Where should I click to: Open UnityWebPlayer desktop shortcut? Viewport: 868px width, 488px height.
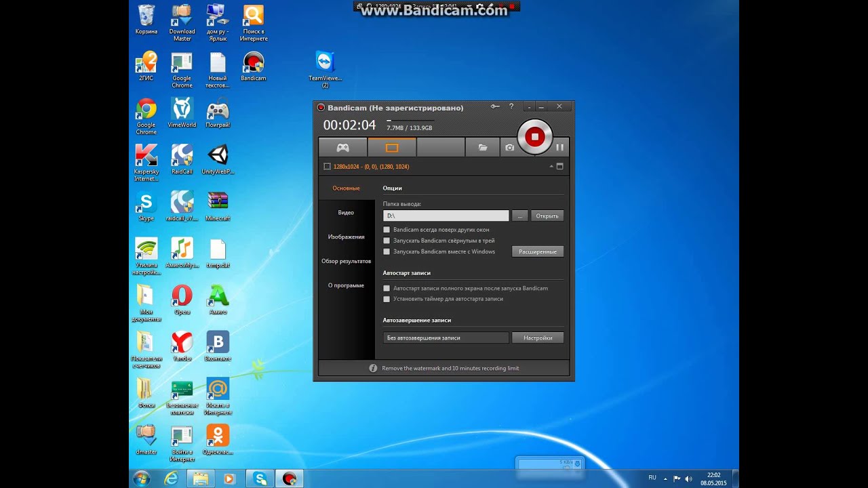tap(218, 159)
